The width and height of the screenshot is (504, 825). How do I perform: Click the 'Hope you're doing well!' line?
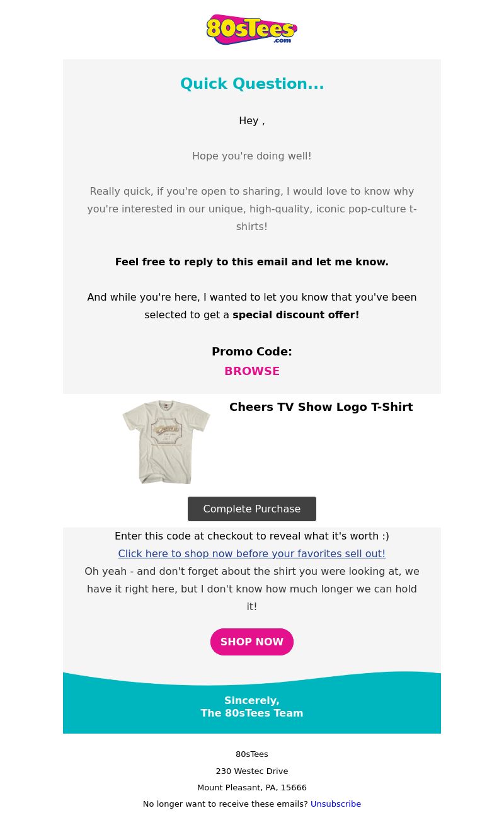click(x=252, y=156)
